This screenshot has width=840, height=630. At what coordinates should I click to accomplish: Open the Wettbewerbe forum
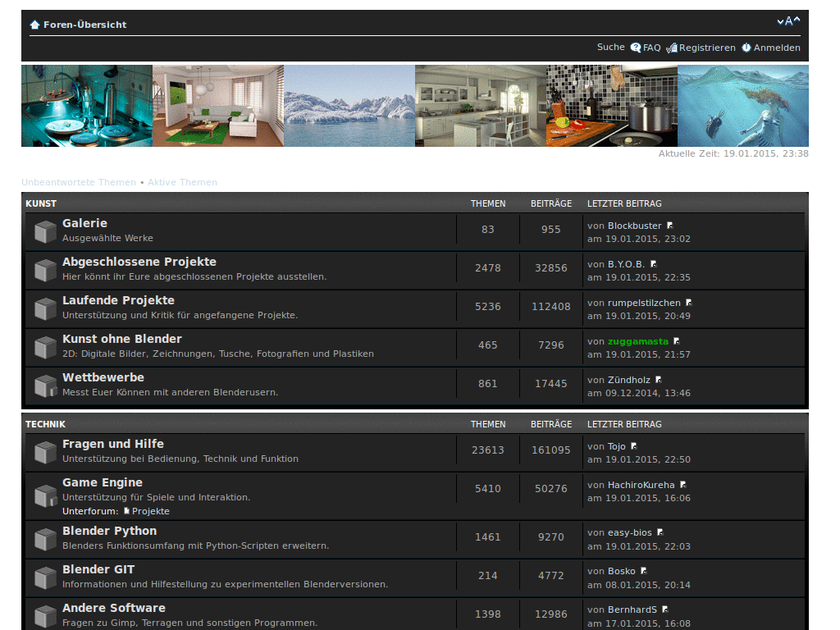point(103,377)
